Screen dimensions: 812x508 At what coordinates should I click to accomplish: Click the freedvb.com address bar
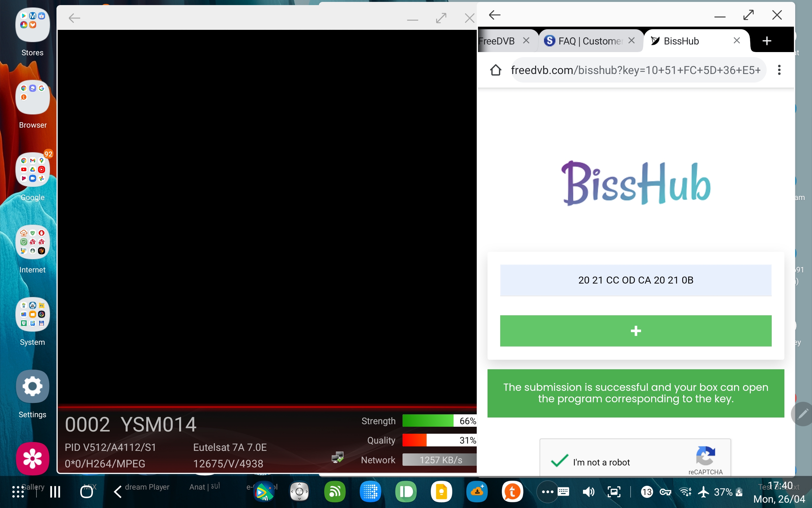pos(638,70)
